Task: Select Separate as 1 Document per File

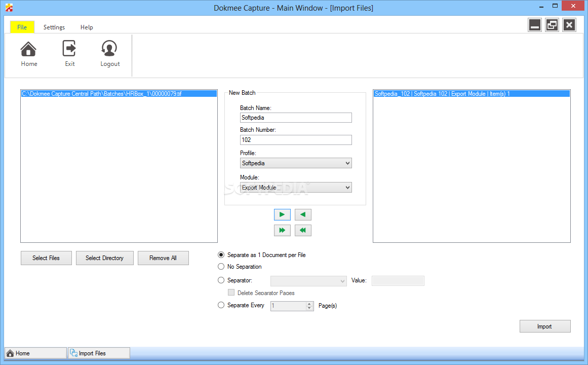Action: (x=221, y=255)
